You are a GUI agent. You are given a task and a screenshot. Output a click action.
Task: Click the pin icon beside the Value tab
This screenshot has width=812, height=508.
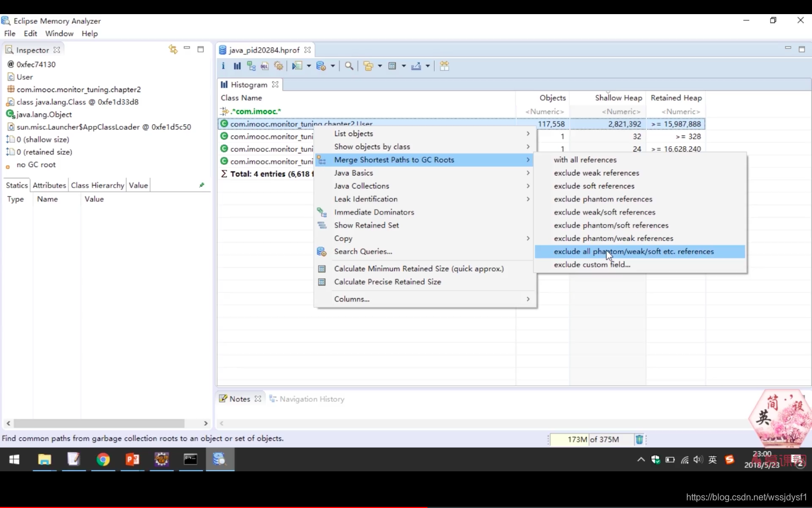tap(201, 185)
